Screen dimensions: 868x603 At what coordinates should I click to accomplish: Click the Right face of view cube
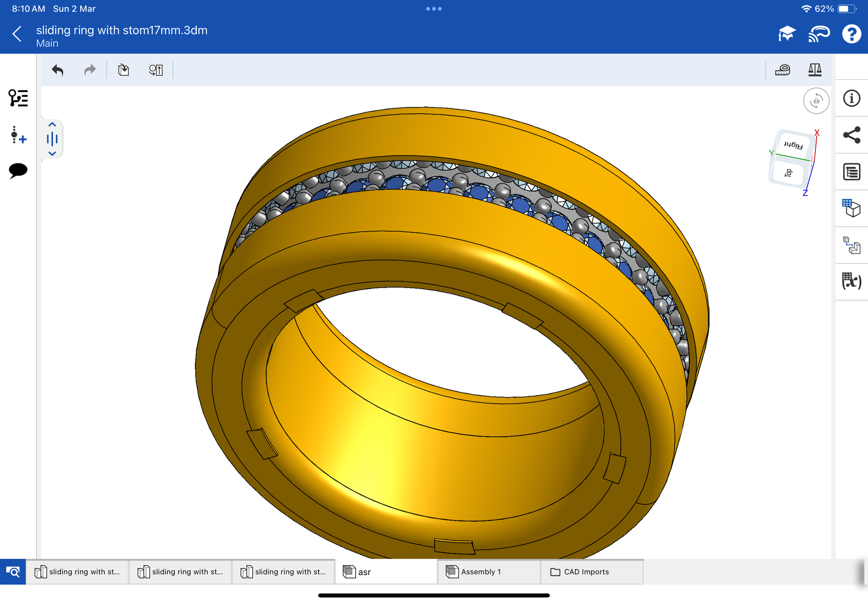[794, 145]
